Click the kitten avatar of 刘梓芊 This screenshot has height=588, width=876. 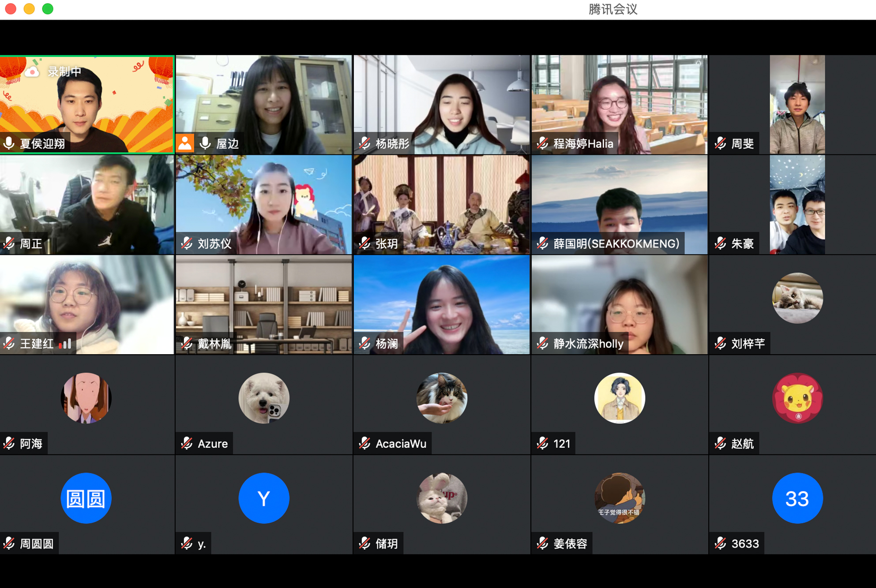pos(797,298)
